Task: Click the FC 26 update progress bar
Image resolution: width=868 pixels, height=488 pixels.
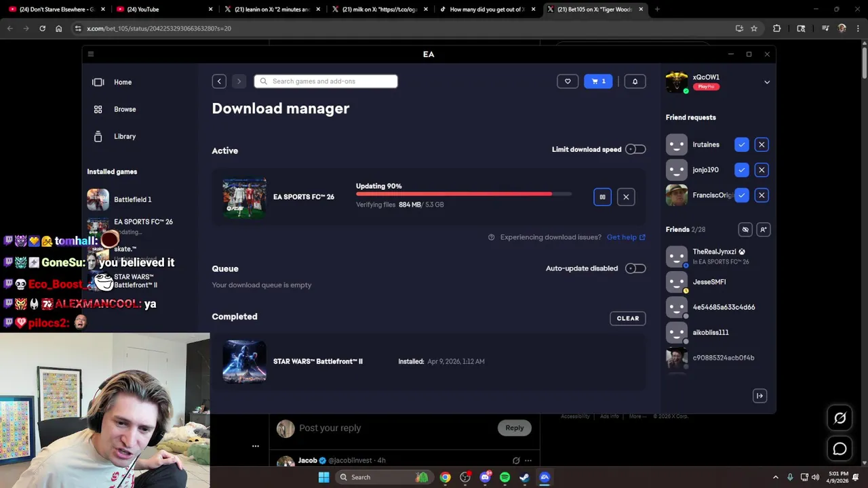Action: click(464, 194)
